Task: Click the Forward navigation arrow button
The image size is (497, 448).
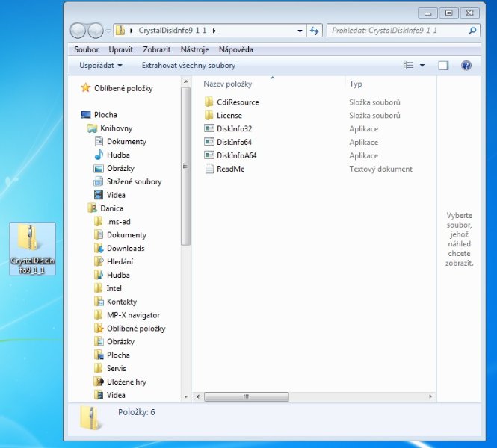Action: 96,31
